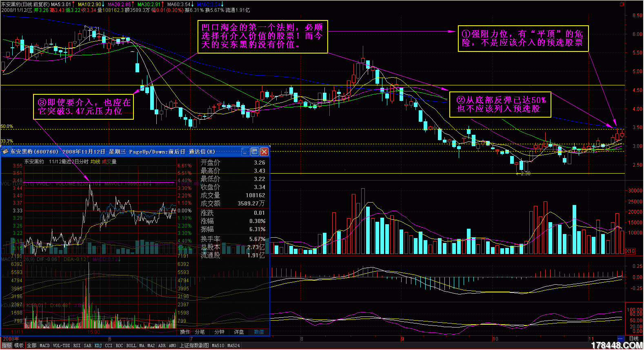This screenshot has width=644, height=350.
Task: Click the MA10:2.90 legend label
Action: [89, 4]
